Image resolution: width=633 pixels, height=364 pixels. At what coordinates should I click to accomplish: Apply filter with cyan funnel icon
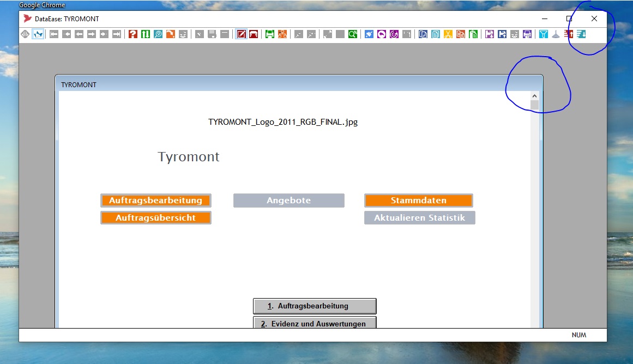544,34
